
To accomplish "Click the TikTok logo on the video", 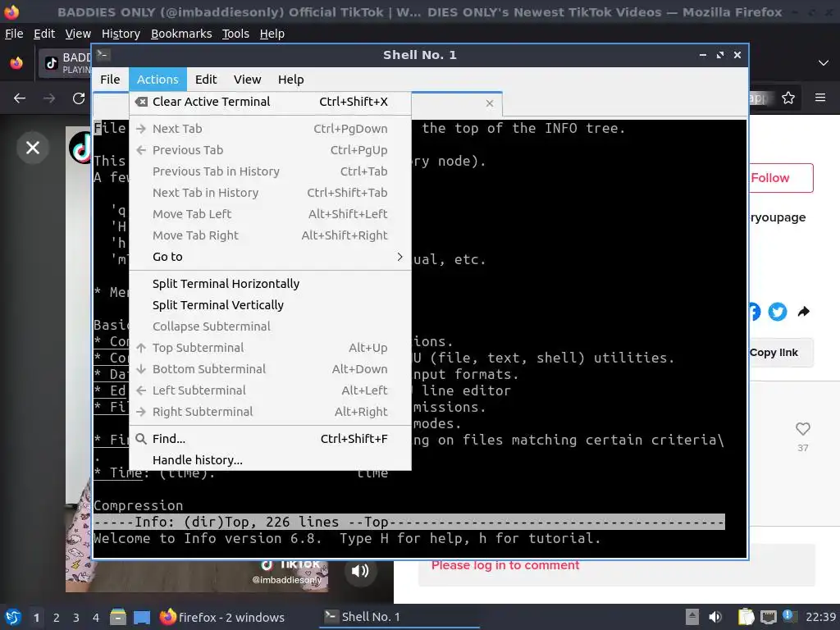I will click(81, 148).
